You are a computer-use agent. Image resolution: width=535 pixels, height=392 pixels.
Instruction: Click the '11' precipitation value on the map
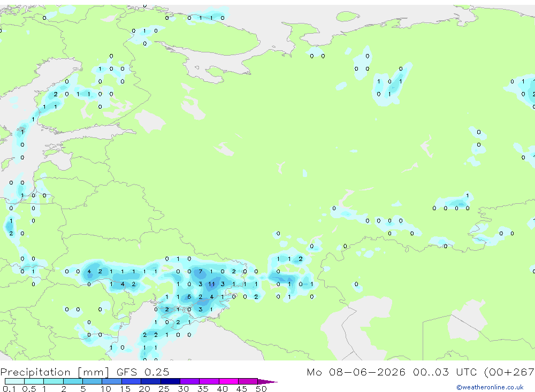(211, 284)
